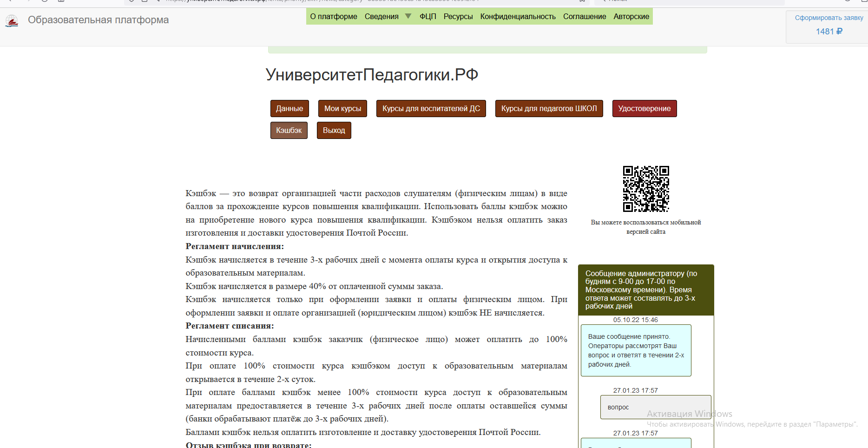This screenshot has height=448, width=868.
Task: Click the Образовательная платформа logo icon
Action: tap(12, 20)
